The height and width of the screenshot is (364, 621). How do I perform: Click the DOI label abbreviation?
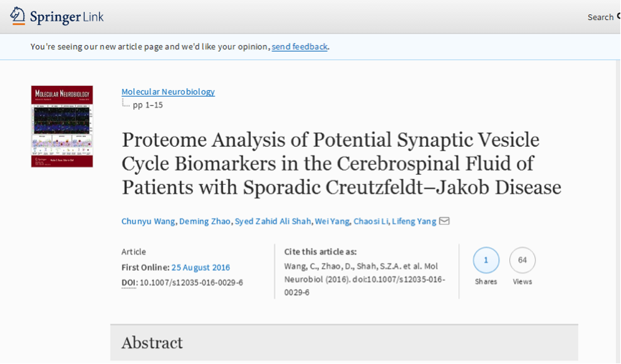128,282
